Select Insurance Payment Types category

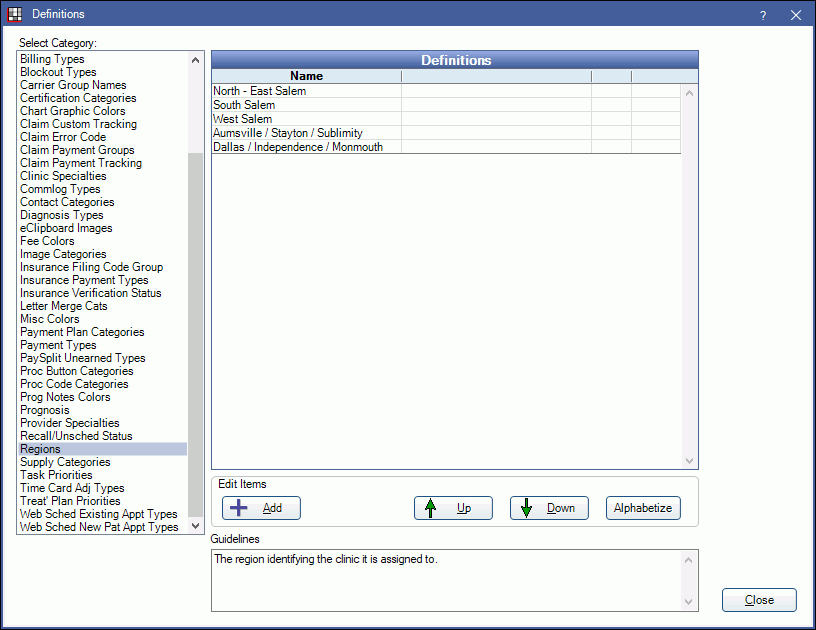[103, 280]
